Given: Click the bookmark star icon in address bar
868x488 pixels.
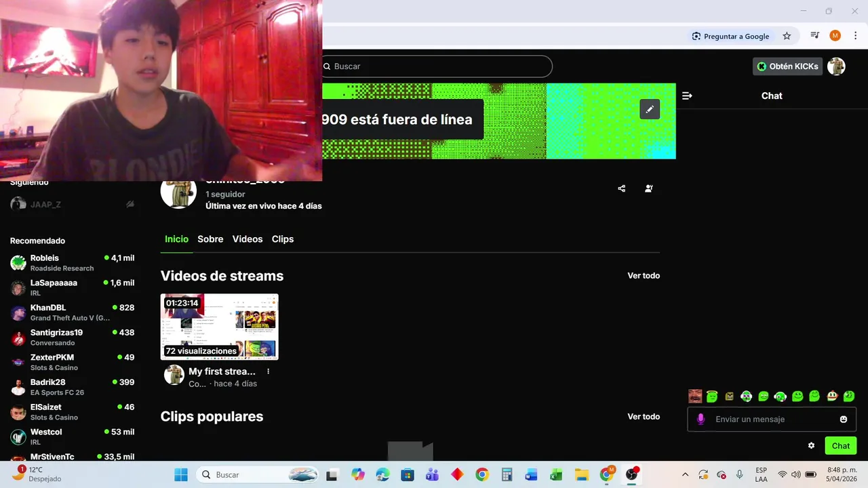Looking at the screenshot, I should [787, 36].
